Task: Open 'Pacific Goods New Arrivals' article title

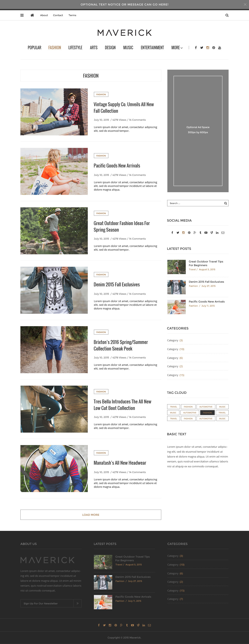Action: click(117, 166)
